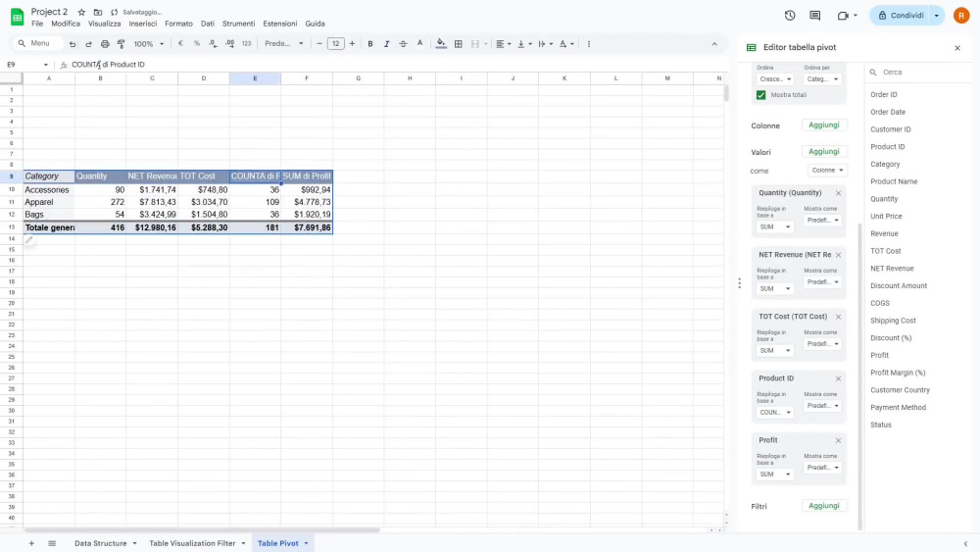Image resolution: width=980 pixels, height=552 pixels.
Task: Toggle strikethrough formatting
Action: pos(403,44)
